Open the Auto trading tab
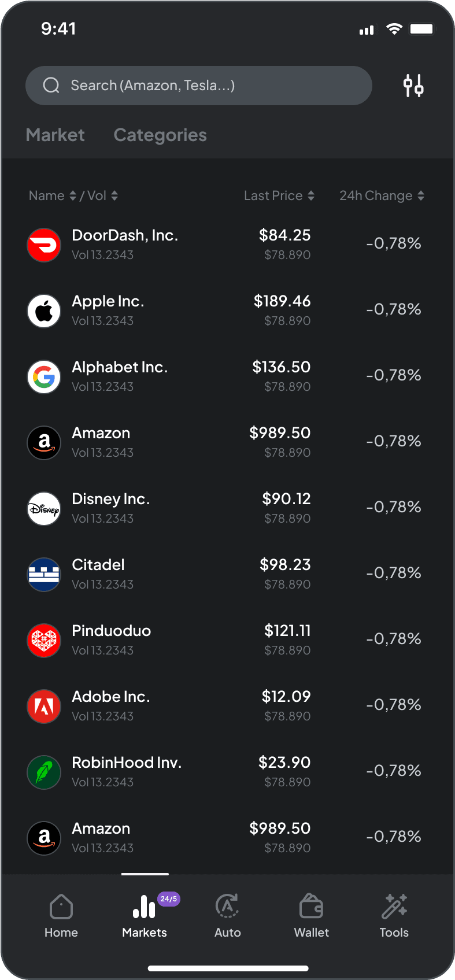Screen dimensions: 455x980 coord(228,916)
